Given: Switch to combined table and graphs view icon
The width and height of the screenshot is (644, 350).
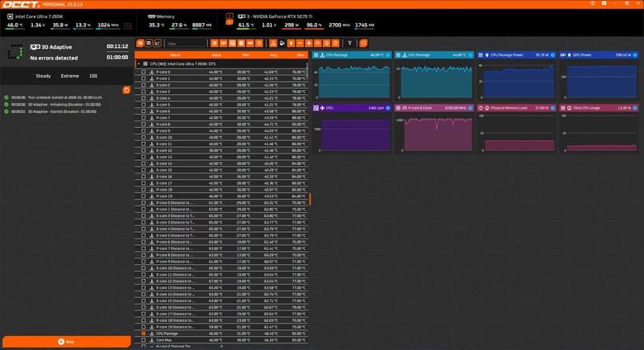Looking at the screenshot, I should 140,43.
